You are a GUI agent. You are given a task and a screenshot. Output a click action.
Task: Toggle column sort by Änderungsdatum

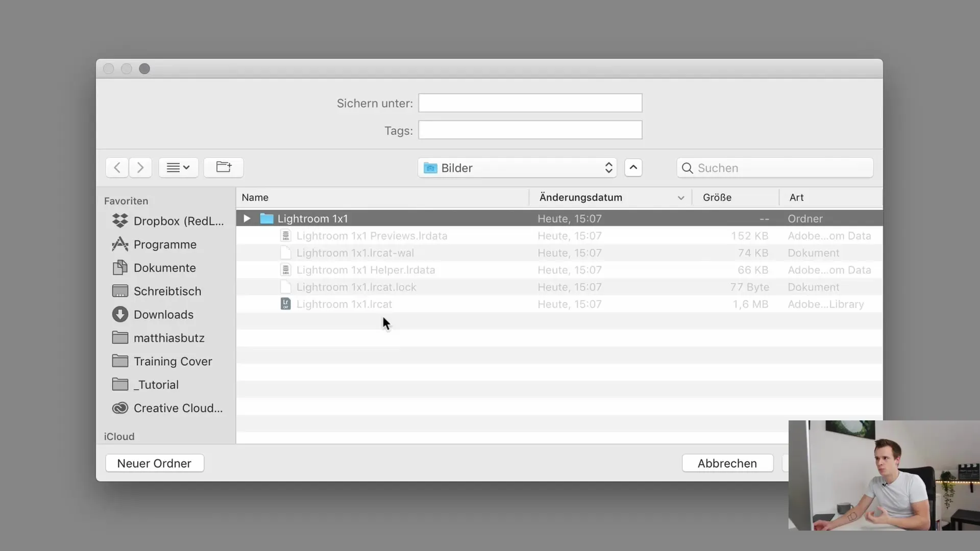click(609, 197)
